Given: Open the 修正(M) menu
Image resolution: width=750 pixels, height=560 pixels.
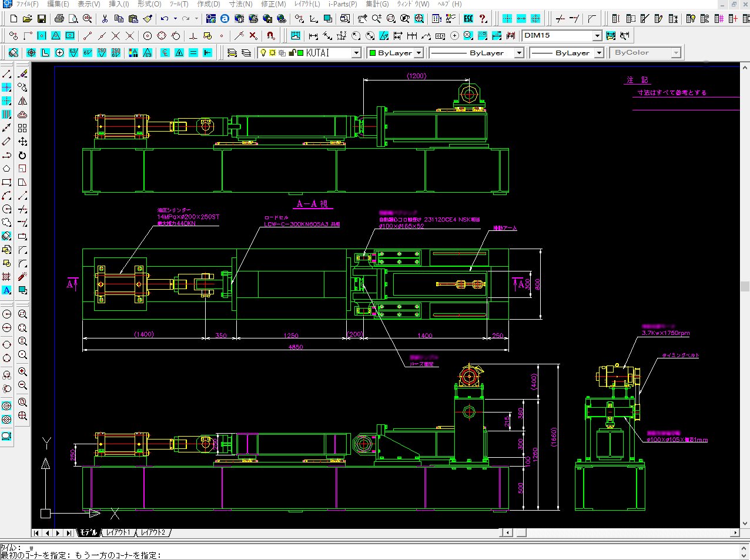Looking at the screenshot, I should [273, 4].
